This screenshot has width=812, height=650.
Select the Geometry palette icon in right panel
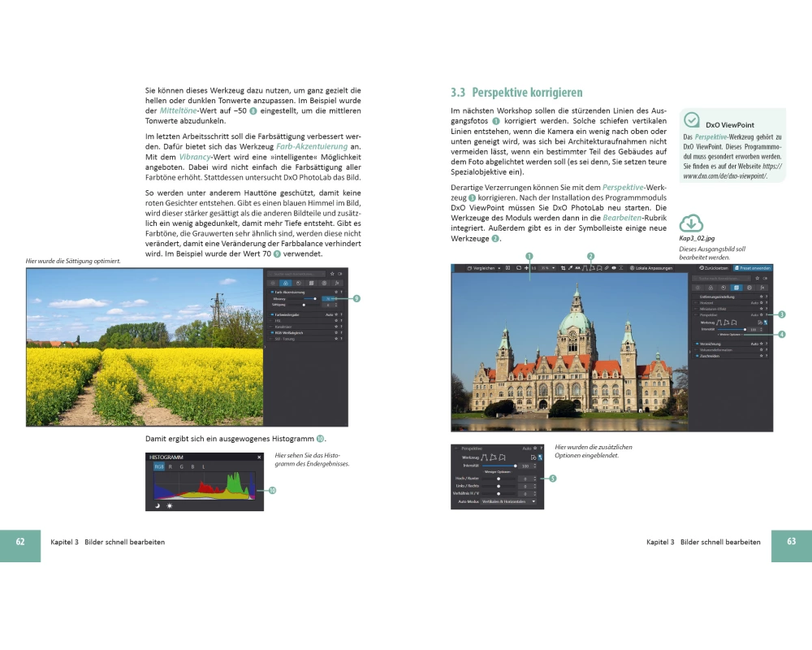click(737, 288)
